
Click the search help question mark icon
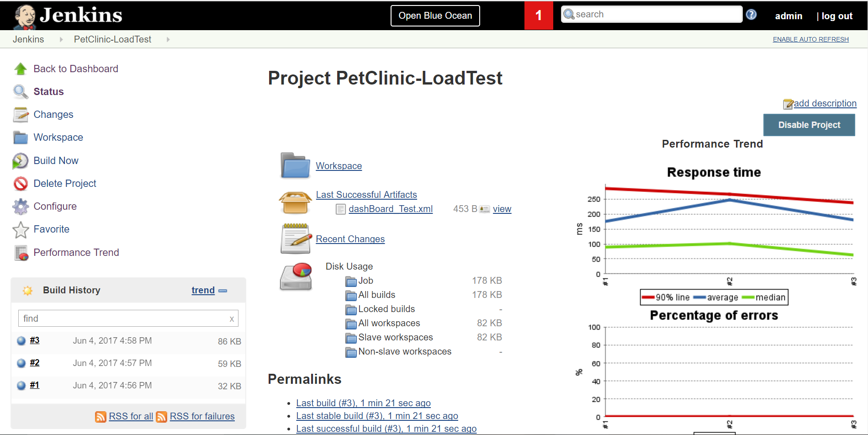[x=751, y=15]
